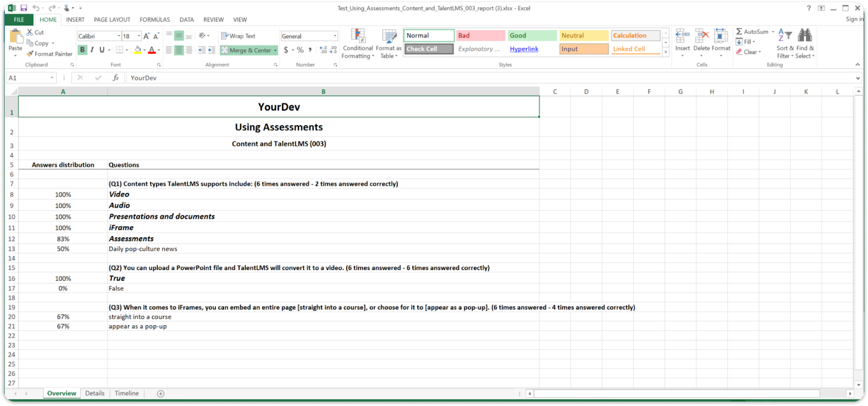The width and height of the screenshot is (868, 406).
Task: Open Format as Table gallery
Action: (388, 44)
